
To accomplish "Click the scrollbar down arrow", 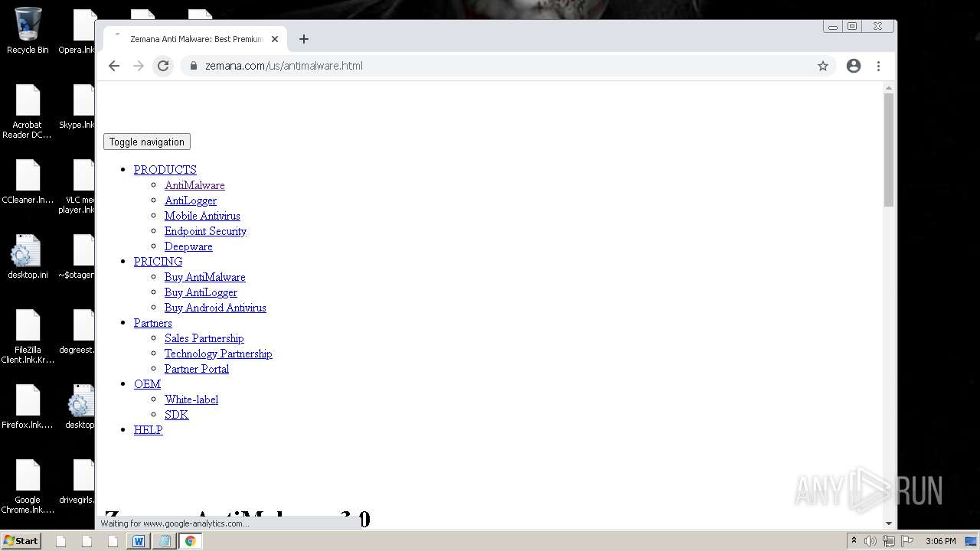I will tap(889, 523).
